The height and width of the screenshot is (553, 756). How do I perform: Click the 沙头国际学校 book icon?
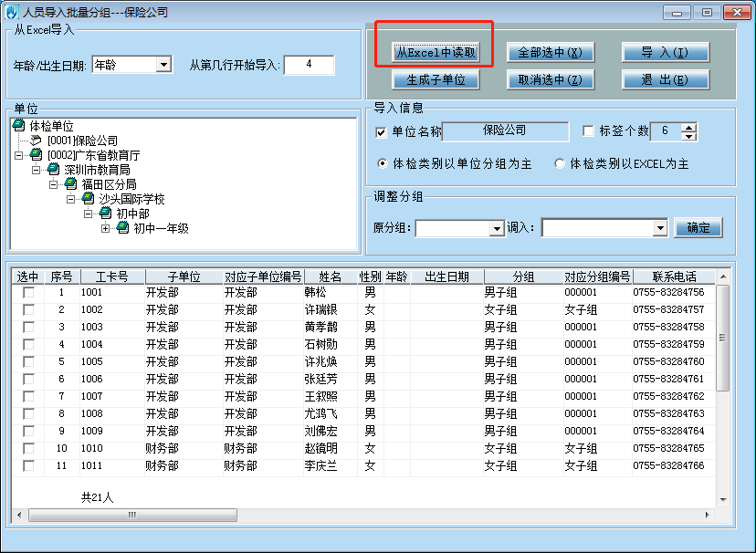click(x=89, y=198)
